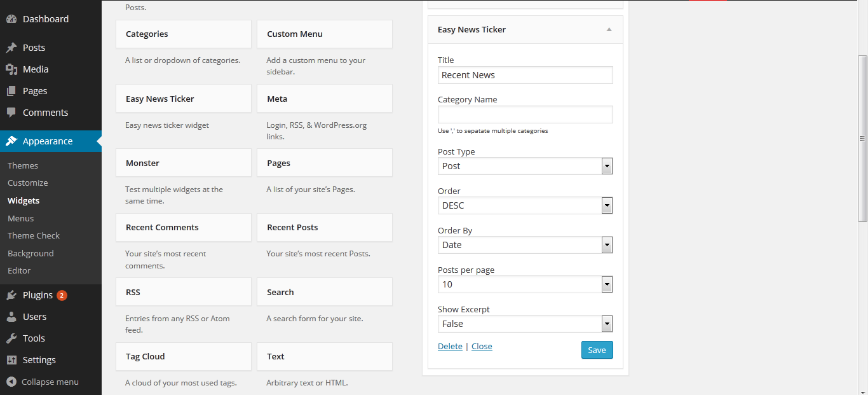Viewport: 868px width, 395px height.
Task: Go to the Posts menu
Action: 51,48
